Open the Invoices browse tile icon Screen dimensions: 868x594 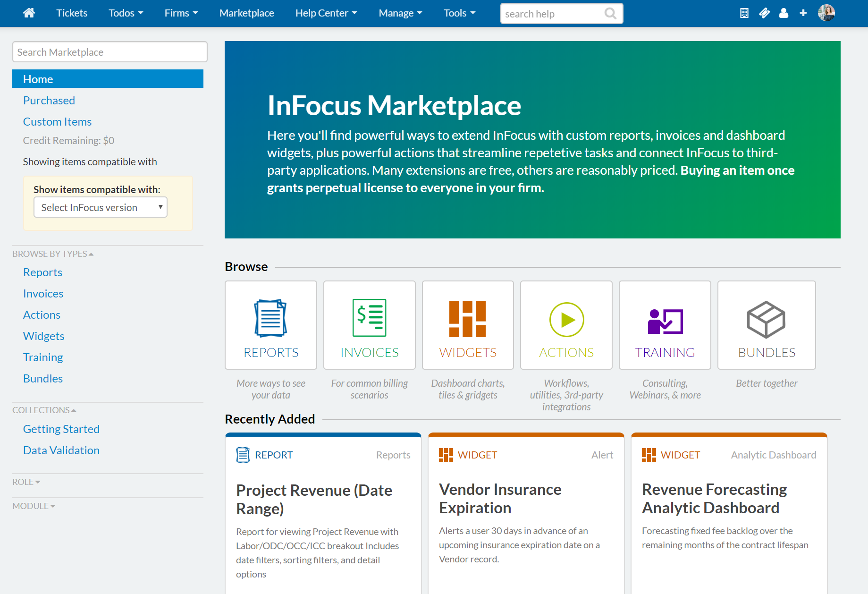coord(370,318)
